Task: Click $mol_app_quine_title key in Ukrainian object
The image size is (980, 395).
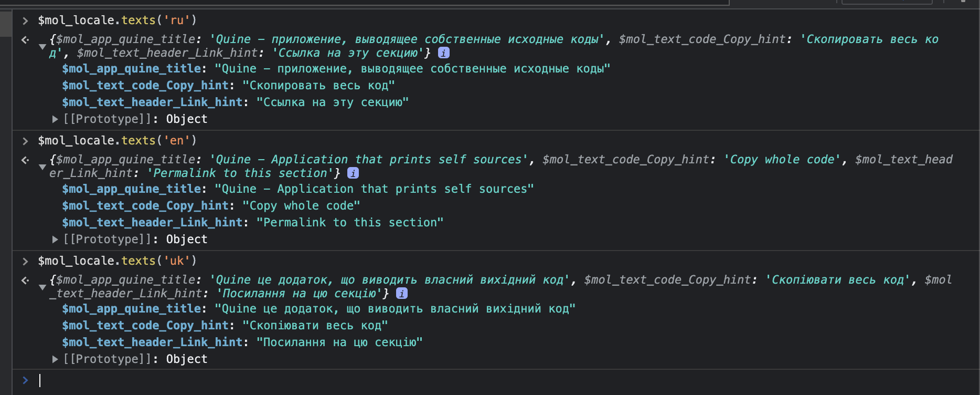Action: tap(131, 309)
